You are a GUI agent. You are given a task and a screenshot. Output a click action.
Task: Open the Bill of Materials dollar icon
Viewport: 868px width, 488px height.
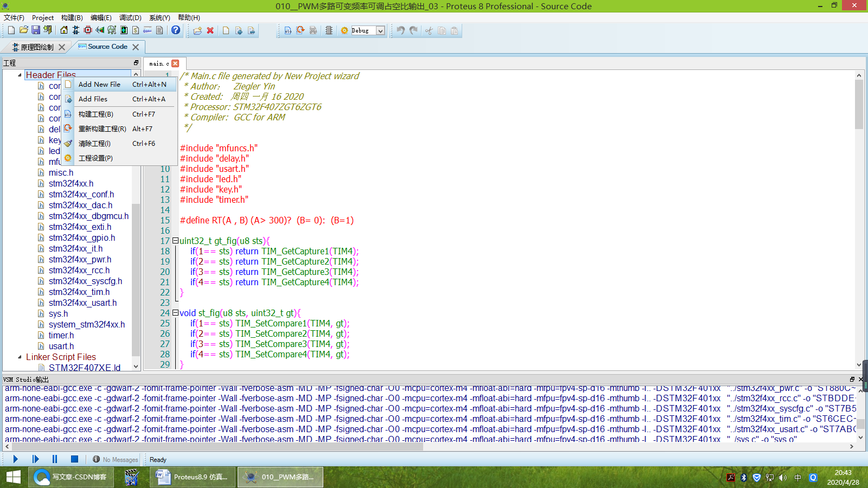136,30
